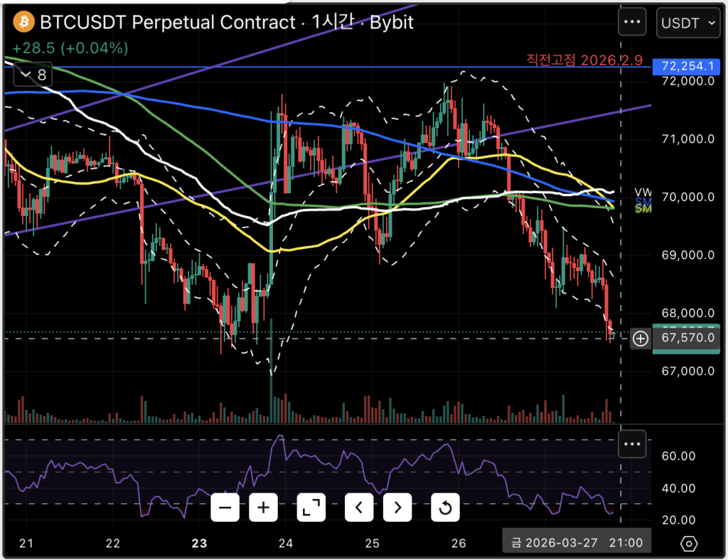Click the plus icon beside 67,570.0 price
The image size is (728, 560).
click(640, 339)
